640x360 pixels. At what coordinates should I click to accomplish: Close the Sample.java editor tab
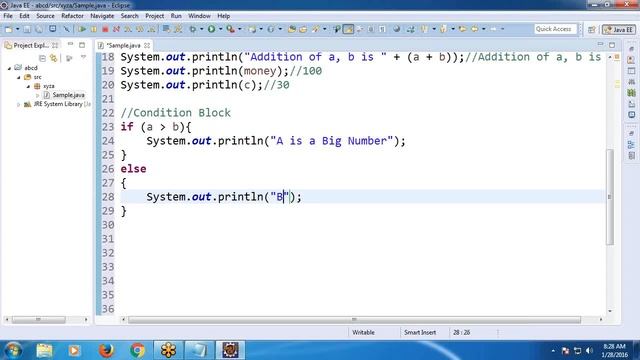(147, 45)
